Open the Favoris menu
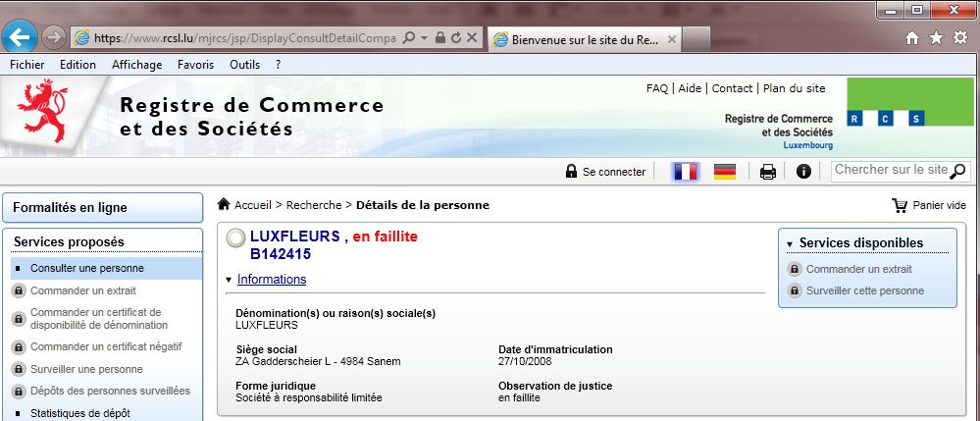The height and width of the screenshot is (421, 980). click(x=196, y=64)
